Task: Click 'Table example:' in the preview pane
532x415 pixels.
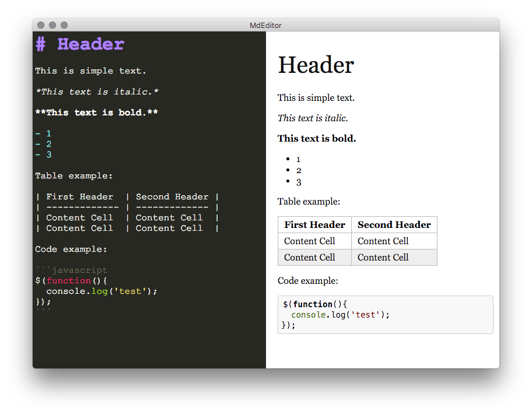Action: [x=309, y=202]
